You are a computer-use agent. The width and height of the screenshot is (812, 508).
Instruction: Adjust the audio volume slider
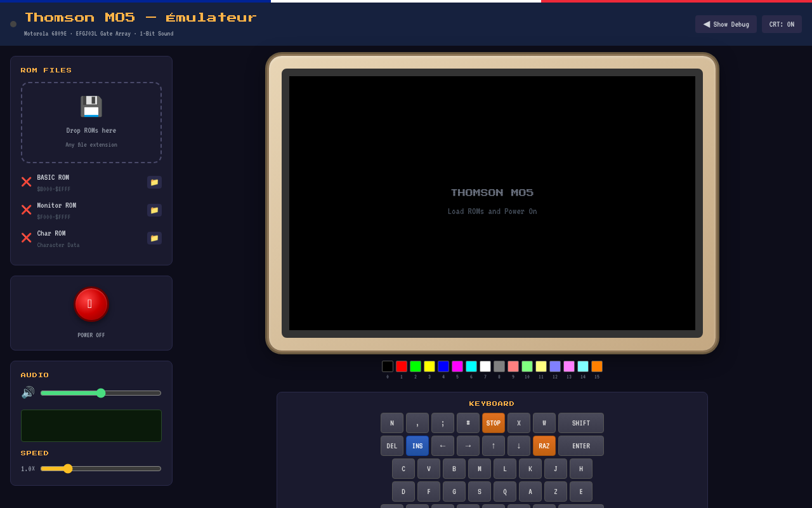click(x=101, y=393)
